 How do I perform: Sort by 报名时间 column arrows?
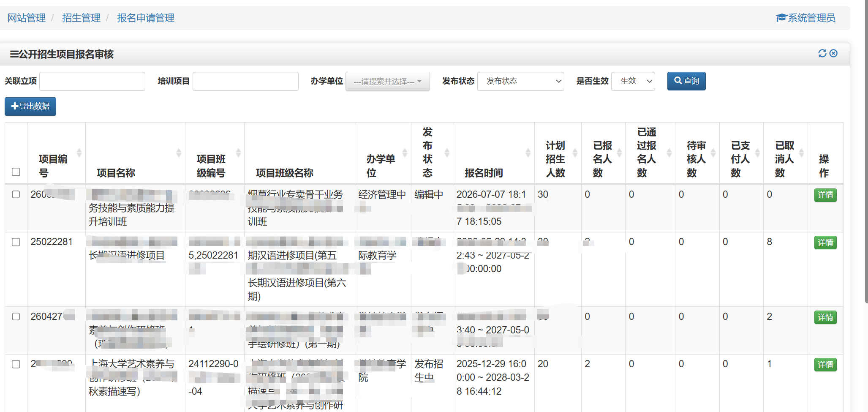(528, 153)
